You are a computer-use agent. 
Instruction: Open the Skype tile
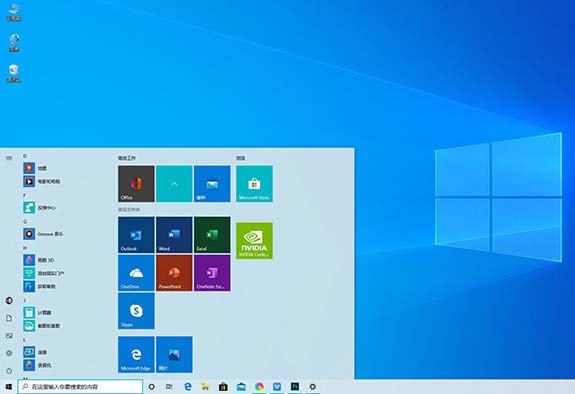tap(136, 311)
